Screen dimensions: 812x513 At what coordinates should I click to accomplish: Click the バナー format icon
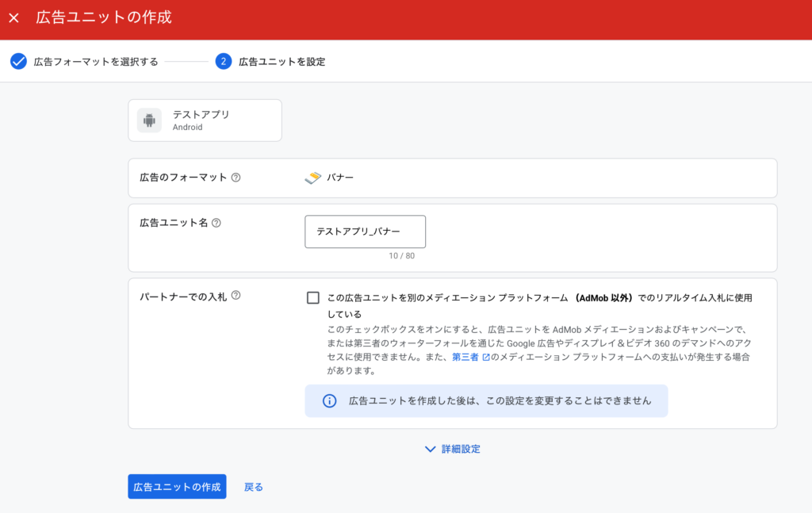[312, 178]
